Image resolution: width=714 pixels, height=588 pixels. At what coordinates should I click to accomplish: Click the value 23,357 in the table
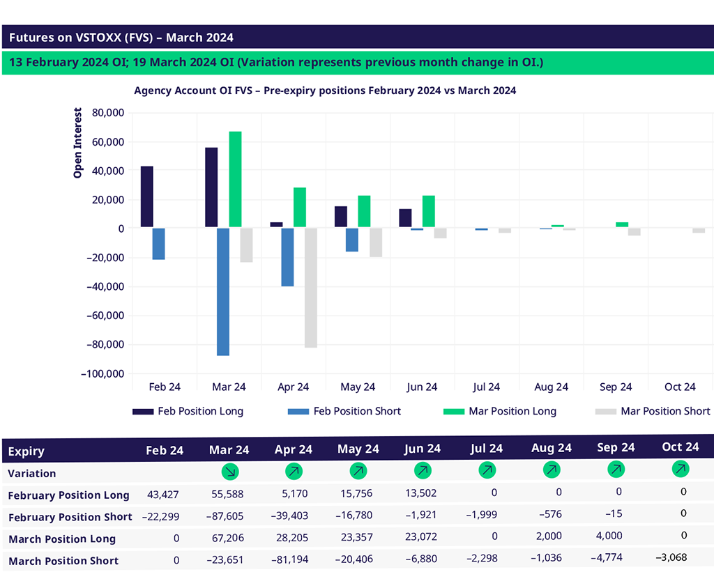tap(356, 537)
